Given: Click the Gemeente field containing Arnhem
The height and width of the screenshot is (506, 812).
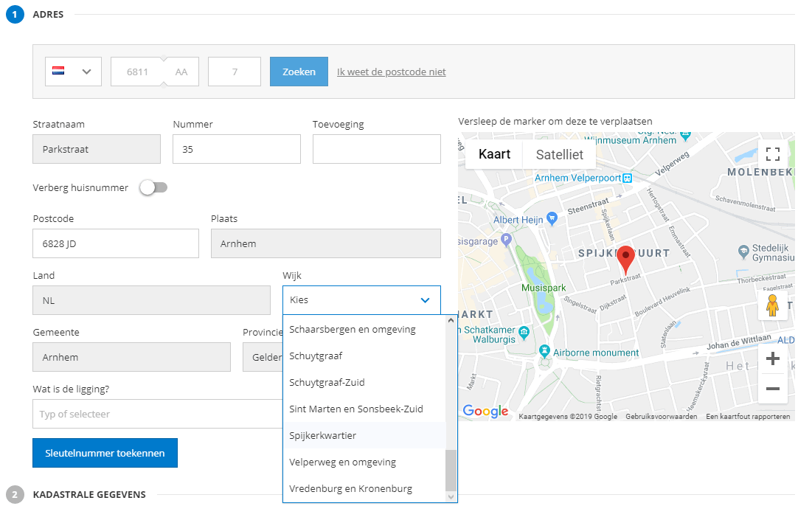Looking at the screenshot, I should tap(131, 357).
